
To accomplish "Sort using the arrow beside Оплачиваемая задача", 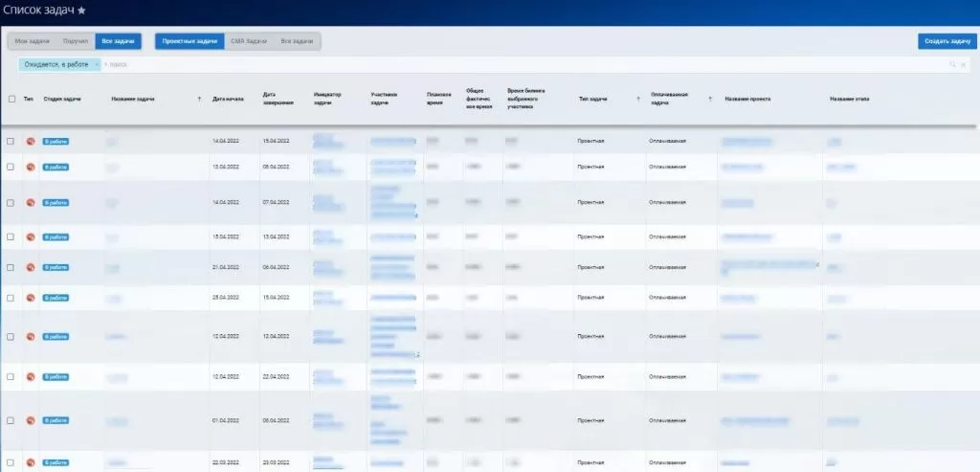I will tap(710, 99).
